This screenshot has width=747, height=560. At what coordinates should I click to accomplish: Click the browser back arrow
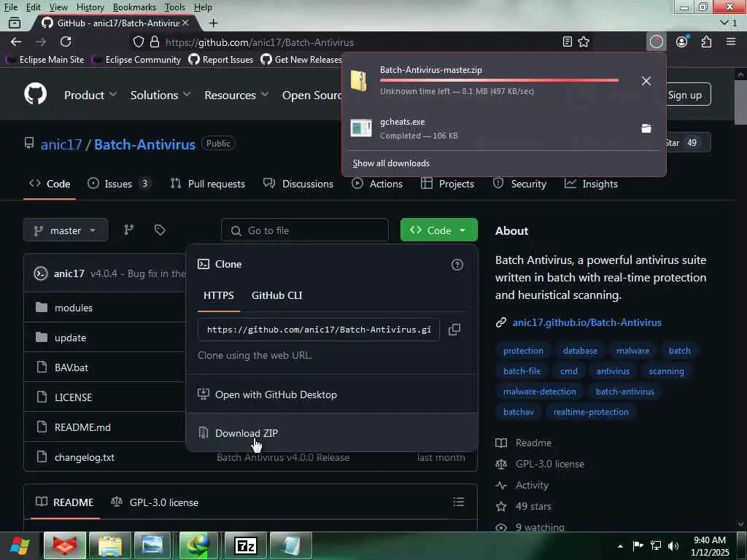click(x=16, y=42)
